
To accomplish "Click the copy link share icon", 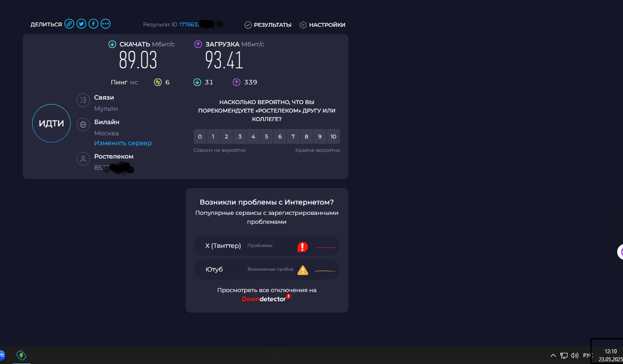I will pos(69,24).
